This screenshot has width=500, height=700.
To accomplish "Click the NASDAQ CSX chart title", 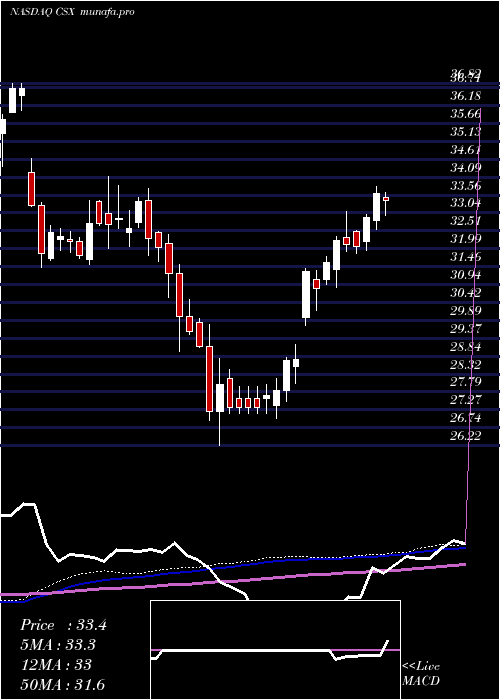I will click(72, 12).
